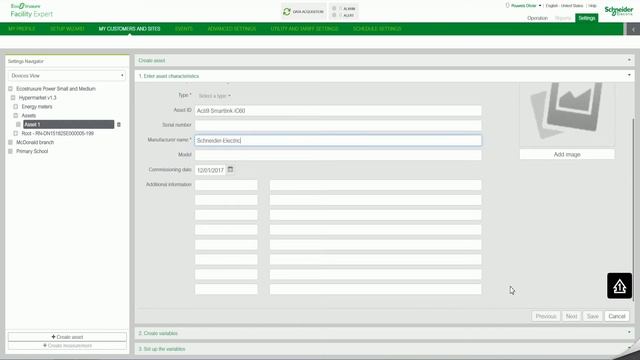Click the Next button
The image size is (640, 360).
571,316
